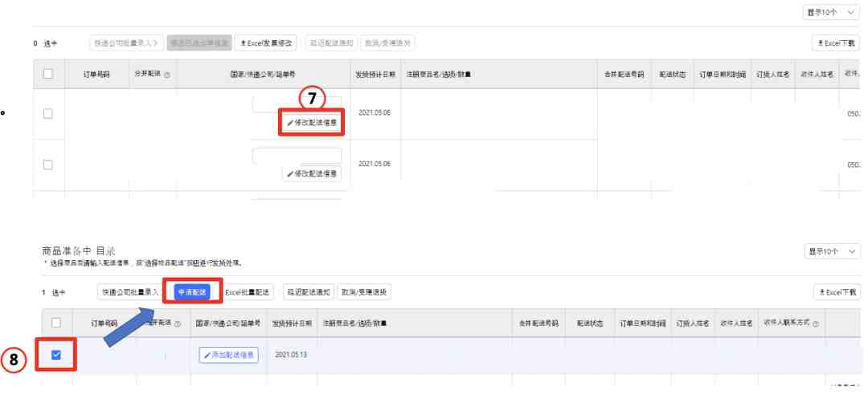Click 延迟配送通知 in the 1 选中 toolbar
Screen dimensions: 868x395
309,292
